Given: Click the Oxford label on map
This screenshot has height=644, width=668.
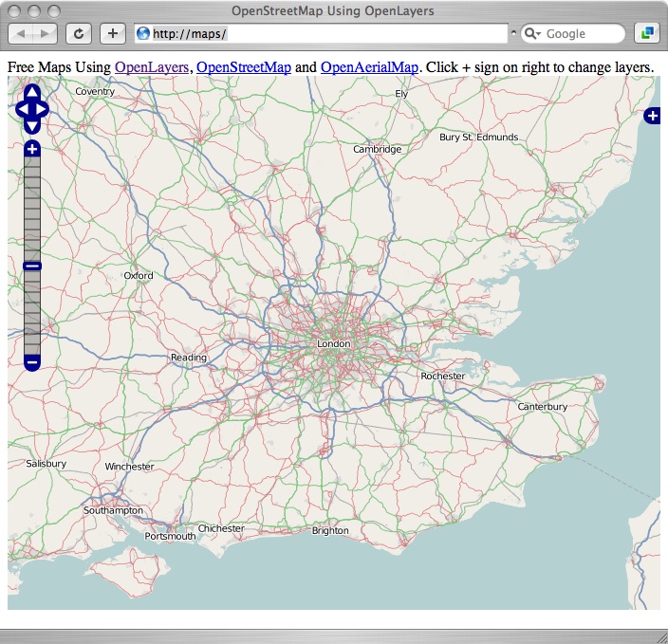Looking at the screenshot, I should pyautogui.click(x=139, y=276).
